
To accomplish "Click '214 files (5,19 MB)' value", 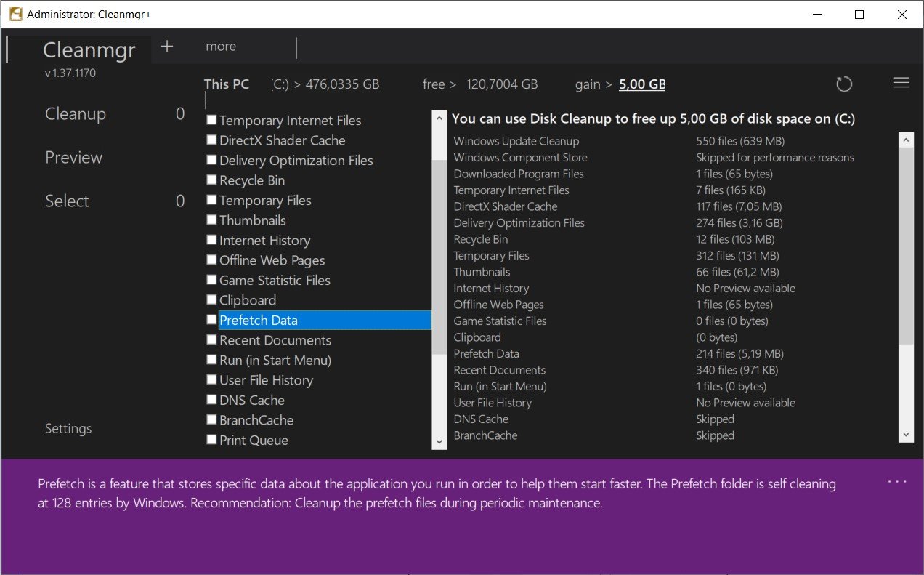I will (x=739, y=354).
